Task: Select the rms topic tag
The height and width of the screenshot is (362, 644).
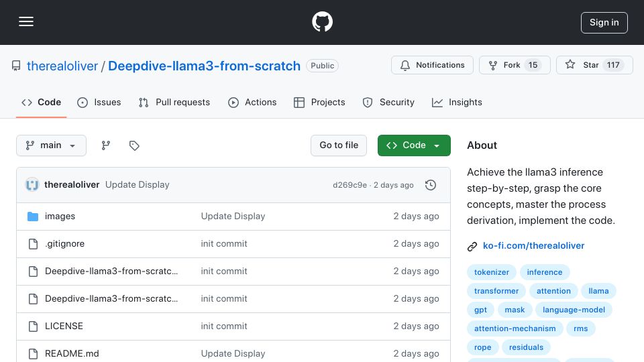Action: point(581,328)
